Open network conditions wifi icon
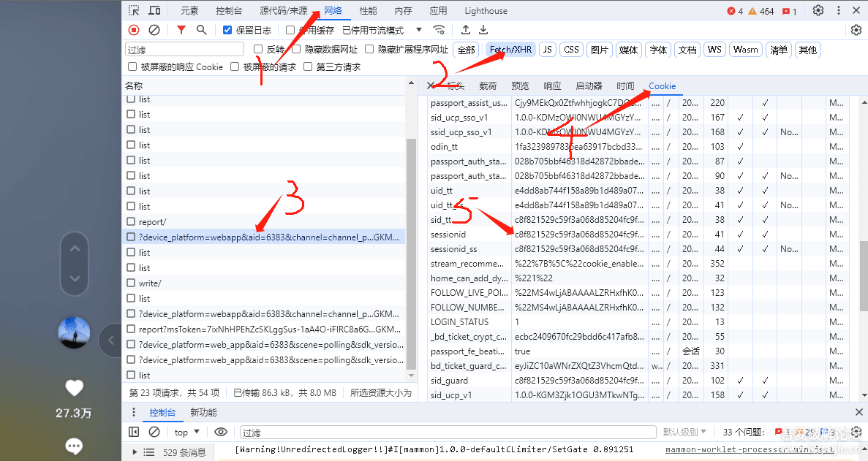This screenshot has width=868, height=461. [439, 30]
